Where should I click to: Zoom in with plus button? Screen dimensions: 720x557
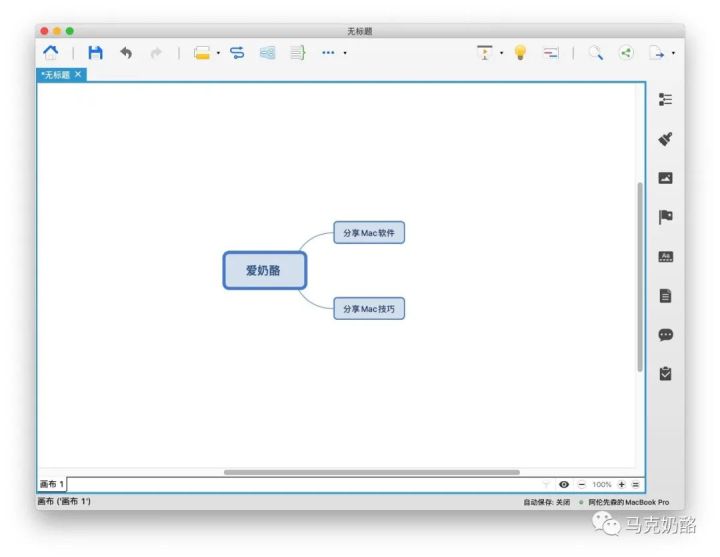click(621, 484)
